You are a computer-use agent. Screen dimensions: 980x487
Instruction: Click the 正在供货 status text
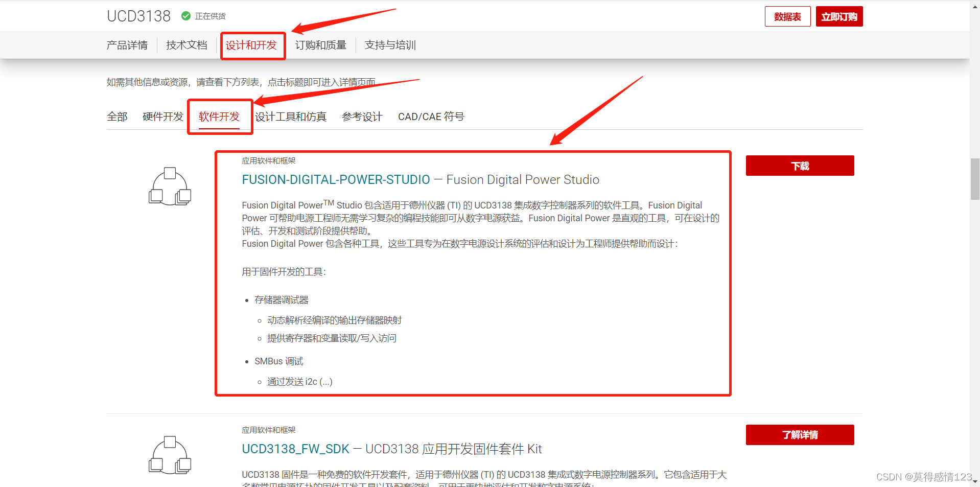tap(211, 16)
